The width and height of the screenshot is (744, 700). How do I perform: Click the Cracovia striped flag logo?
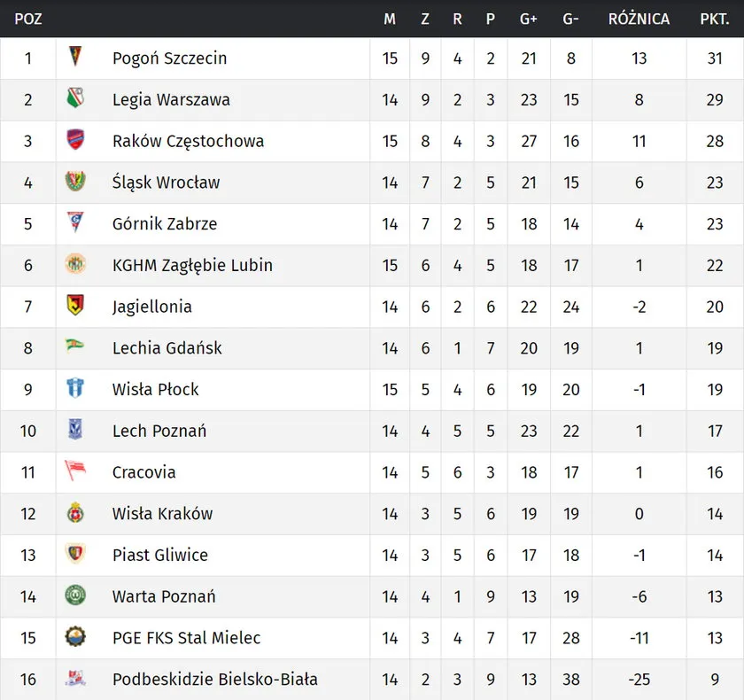[x=75, y=471]
